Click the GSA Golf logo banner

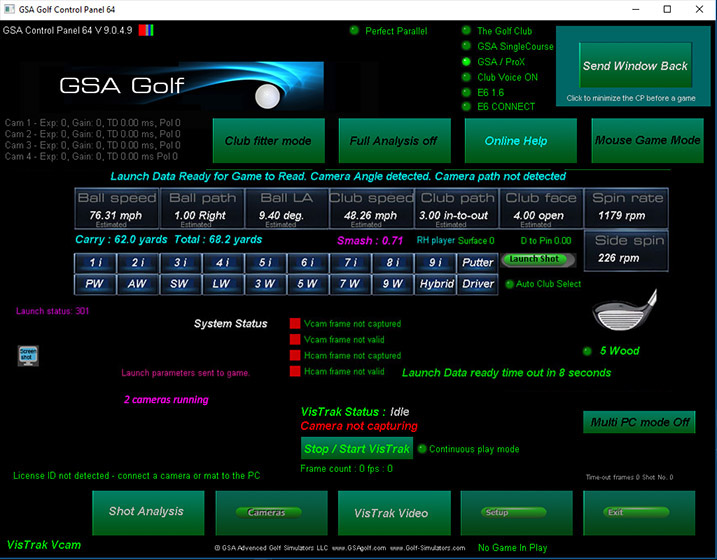[170, 88]
